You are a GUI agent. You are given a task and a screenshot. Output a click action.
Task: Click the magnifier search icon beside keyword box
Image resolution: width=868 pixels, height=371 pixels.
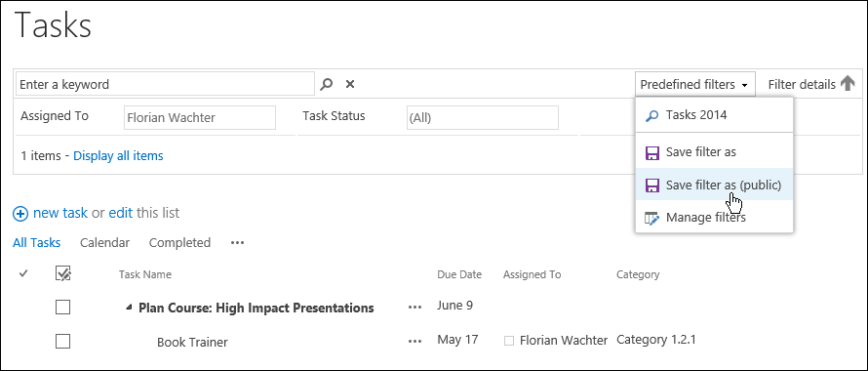[x=327, y=84]
